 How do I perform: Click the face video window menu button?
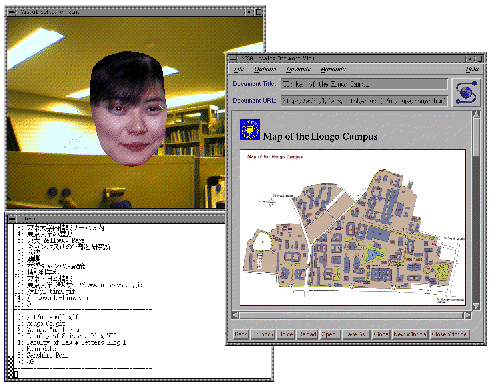pos(11,12)
